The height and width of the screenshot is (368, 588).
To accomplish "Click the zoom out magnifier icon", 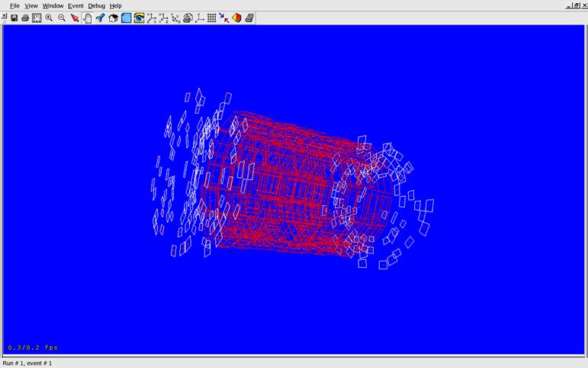I will point(62,18).
